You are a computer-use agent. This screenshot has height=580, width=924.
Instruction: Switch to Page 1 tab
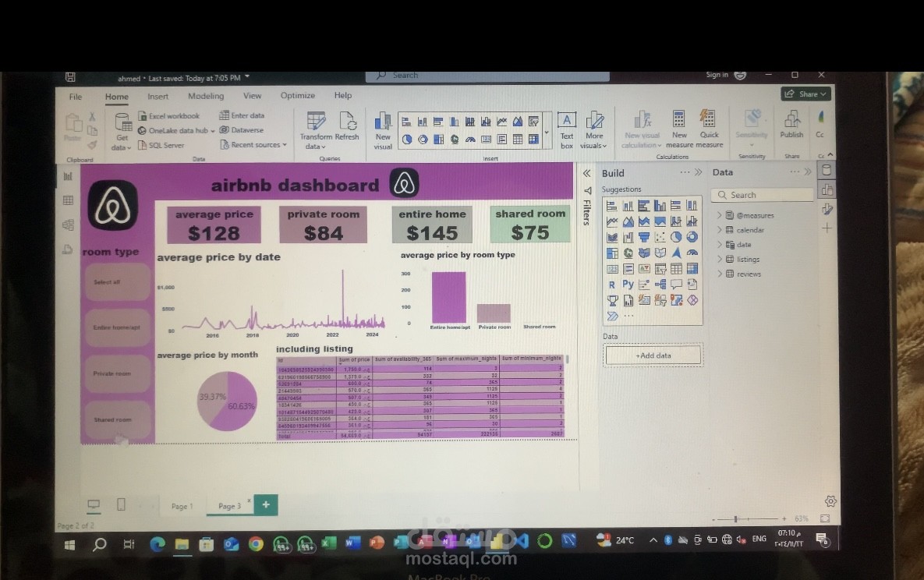click(x=182, y=506)
